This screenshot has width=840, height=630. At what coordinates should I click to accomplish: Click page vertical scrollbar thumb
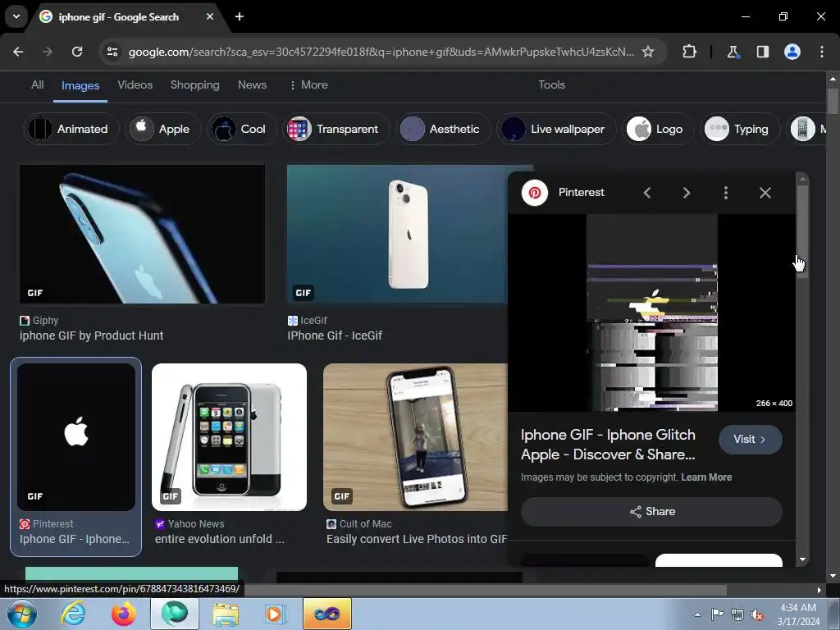833,101
